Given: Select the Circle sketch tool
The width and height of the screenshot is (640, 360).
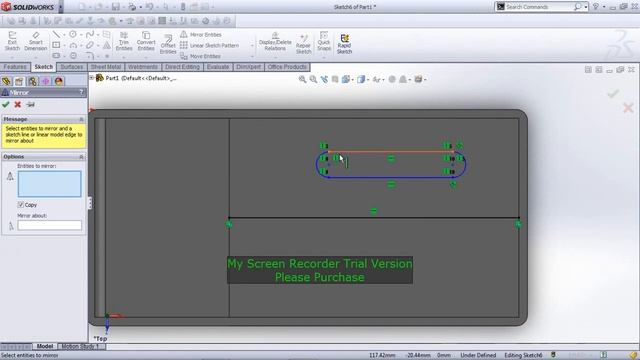Looking at the screenshot, I should point(73,34).
